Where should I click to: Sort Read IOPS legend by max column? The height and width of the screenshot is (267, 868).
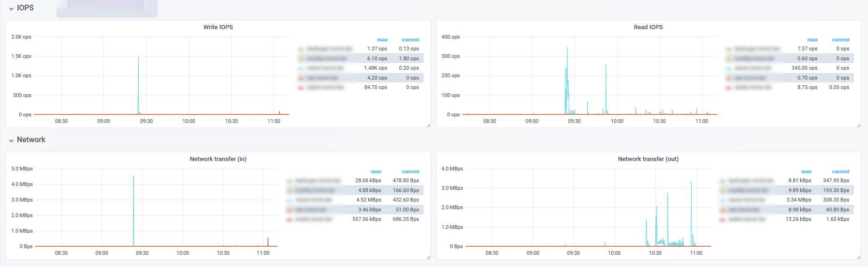[x=813, y=40]
